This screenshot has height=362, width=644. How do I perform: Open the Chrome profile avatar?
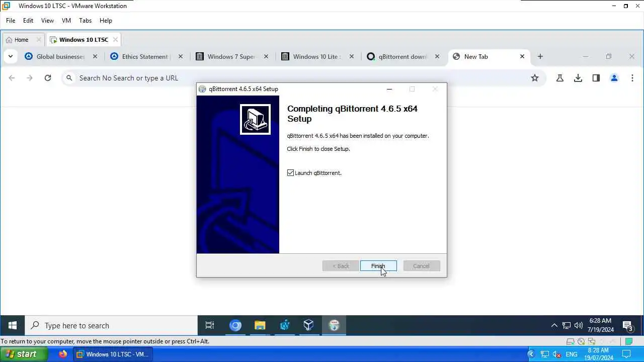tap(614, 78)
